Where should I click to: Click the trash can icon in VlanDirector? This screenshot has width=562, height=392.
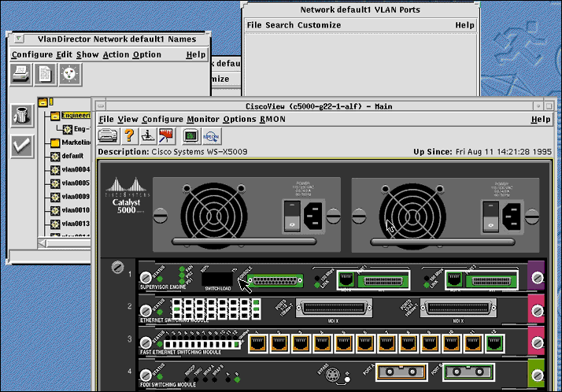click(x=22, y=116)
